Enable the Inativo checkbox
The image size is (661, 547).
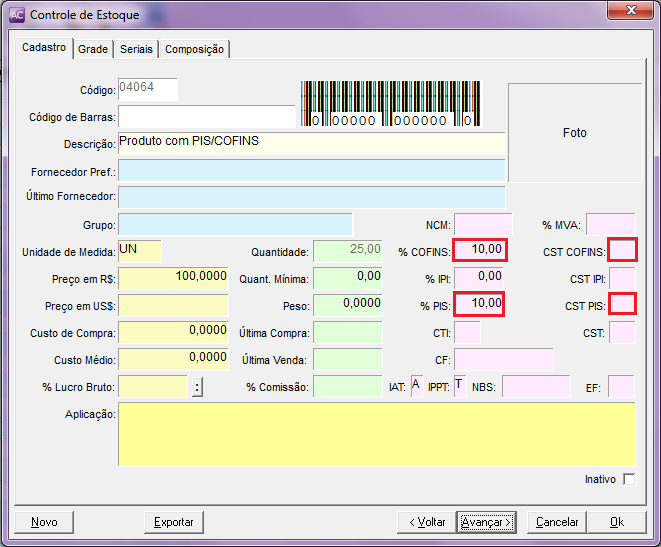tap(628, 479)
